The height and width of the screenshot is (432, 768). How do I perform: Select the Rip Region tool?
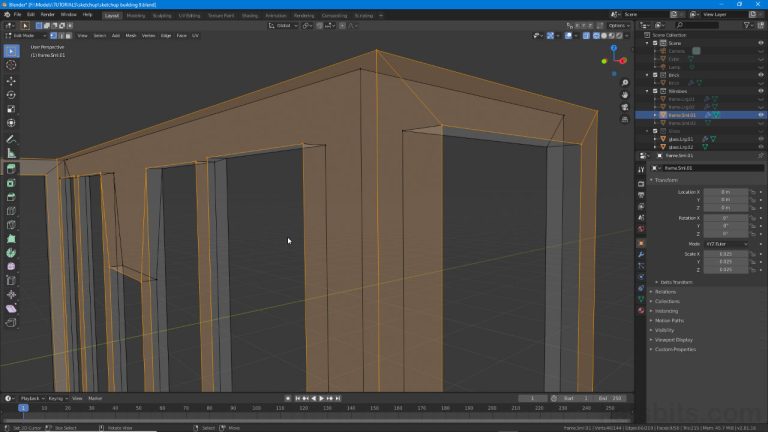pyautogui.click(x=11, y=323)
